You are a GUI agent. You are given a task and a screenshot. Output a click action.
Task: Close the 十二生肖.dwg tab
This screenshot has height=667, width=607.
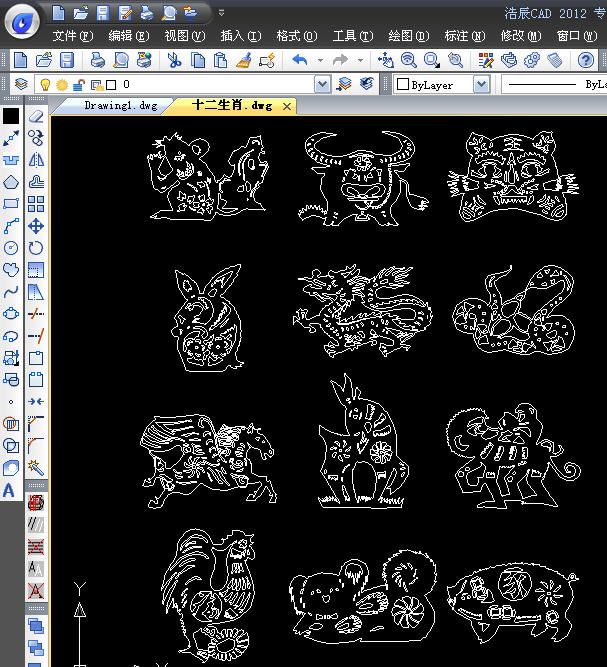point(287,106)
